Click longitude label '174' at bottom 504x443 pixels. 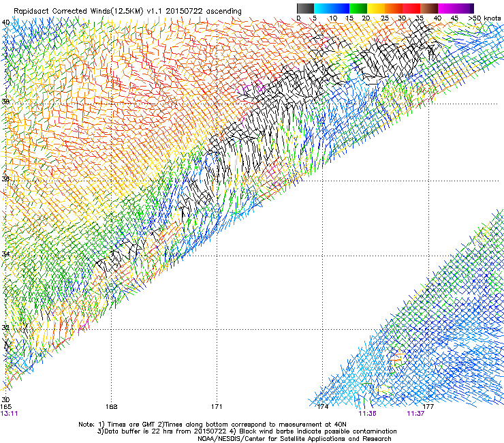coord(323,407)
